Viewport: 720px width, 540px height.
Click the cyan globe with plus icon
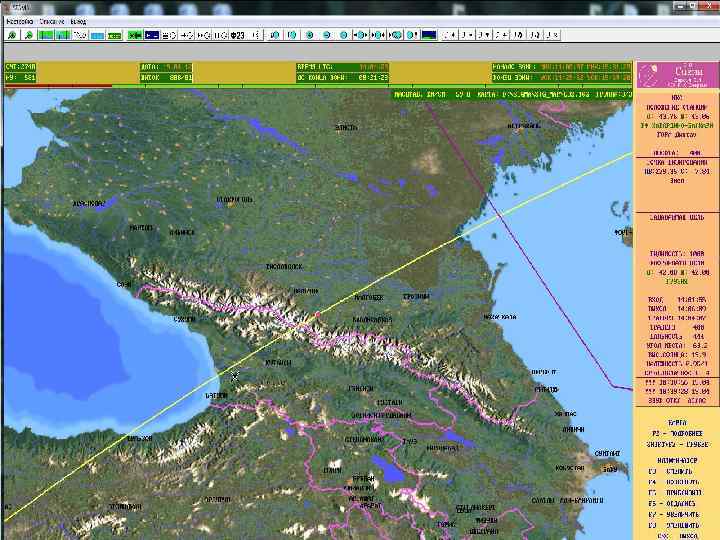coord(309,35)
